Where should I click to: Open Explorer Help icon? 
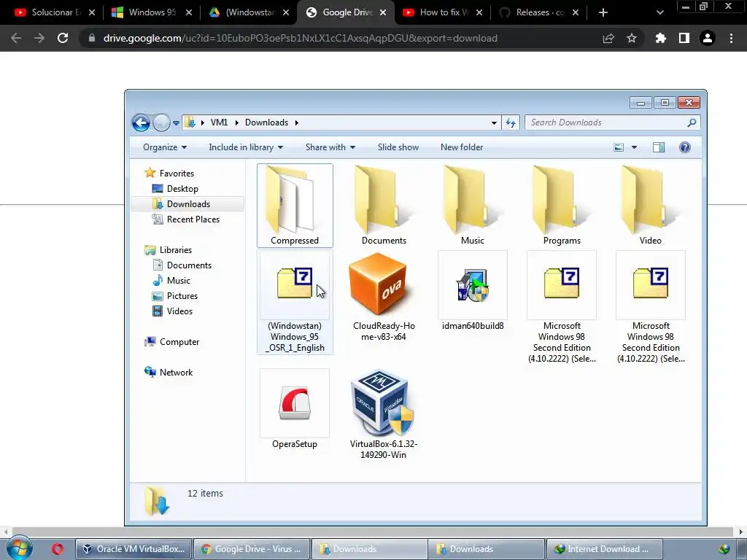[x=684, y=147]
